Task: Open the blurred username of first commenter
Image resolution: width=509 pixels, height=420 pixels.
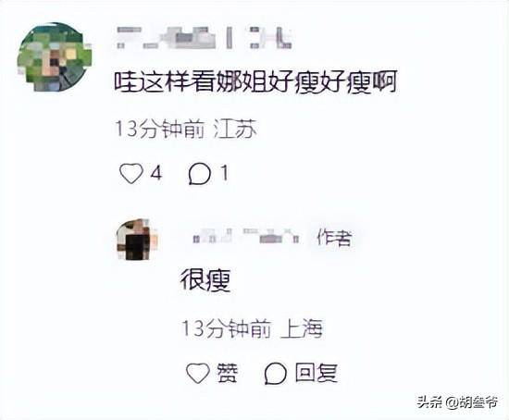Action: (205, 38)
